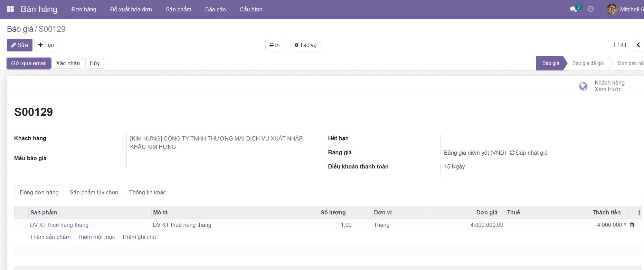Open the Báo cáo menu
The image size is (644, 270).
click(215, 9)
